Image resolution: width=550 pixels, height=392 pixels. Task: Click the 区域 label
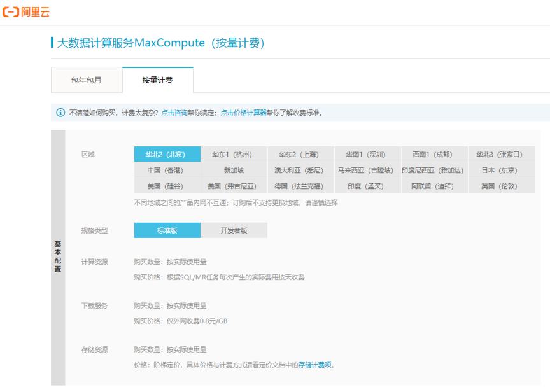88,154
